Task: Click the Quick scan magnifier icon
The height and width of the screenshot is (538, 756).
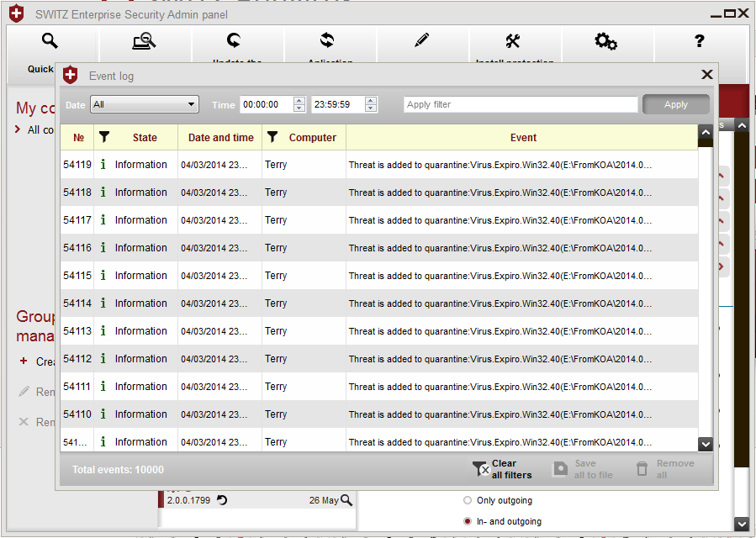Action: point(50,41)
